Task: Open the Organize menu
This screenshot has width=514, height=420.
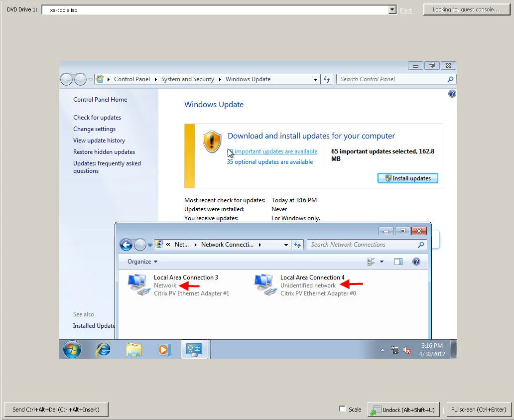Action: pos(142,262)
